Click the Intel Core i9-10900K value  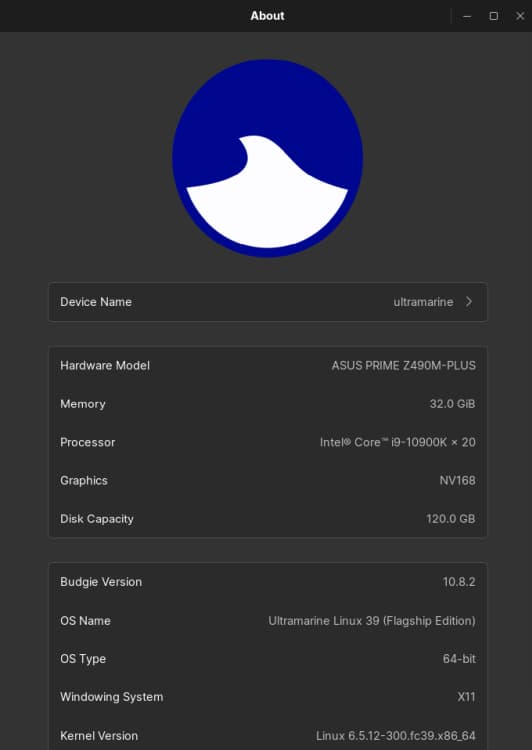click(398, 442)
